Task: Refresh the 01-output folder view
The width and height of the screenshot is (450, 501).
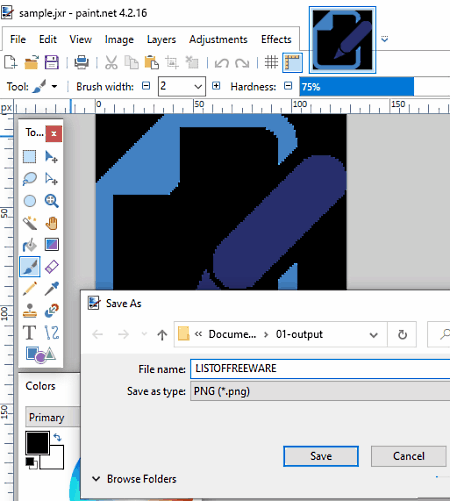Action: [402, 334]
